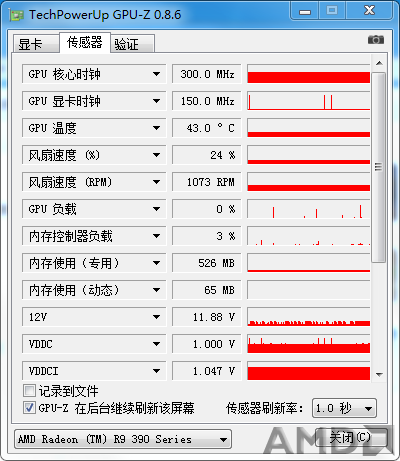Viewport: 400px width, 461px height.
Task: Click the 1.047 V VDDCI value
Action: pos(207,371)
